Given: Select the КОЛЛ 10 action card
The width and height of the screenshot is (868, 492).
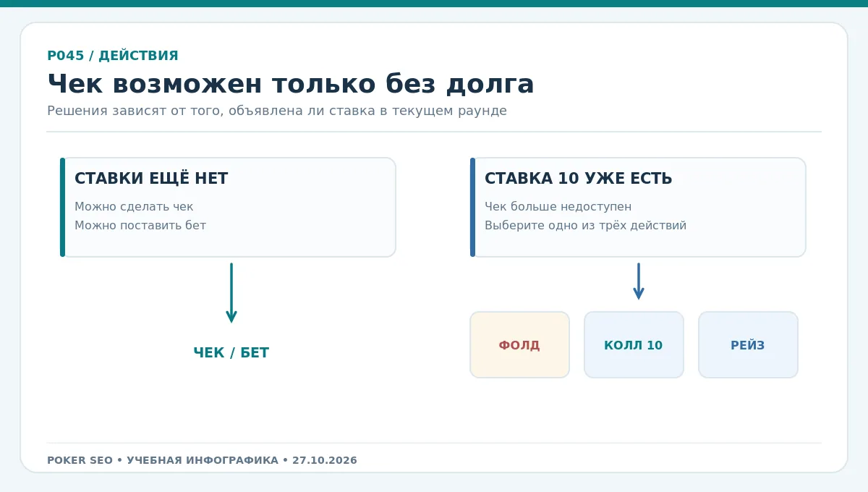Looking at the screenshot, I should pos(634,344).
